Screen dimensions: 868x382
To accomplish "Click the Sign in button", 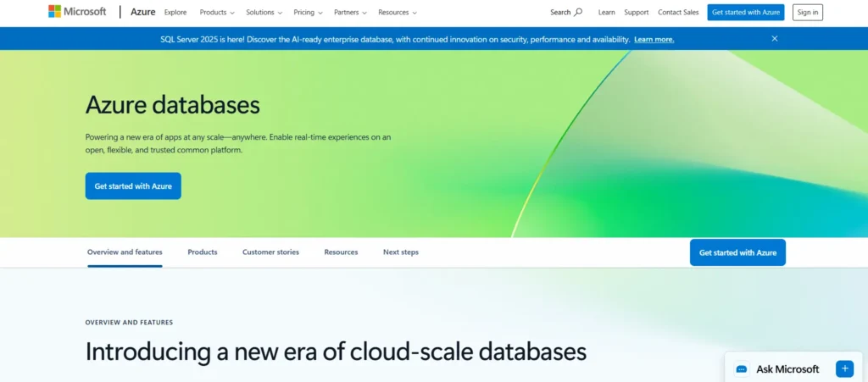I will [808, 12].
